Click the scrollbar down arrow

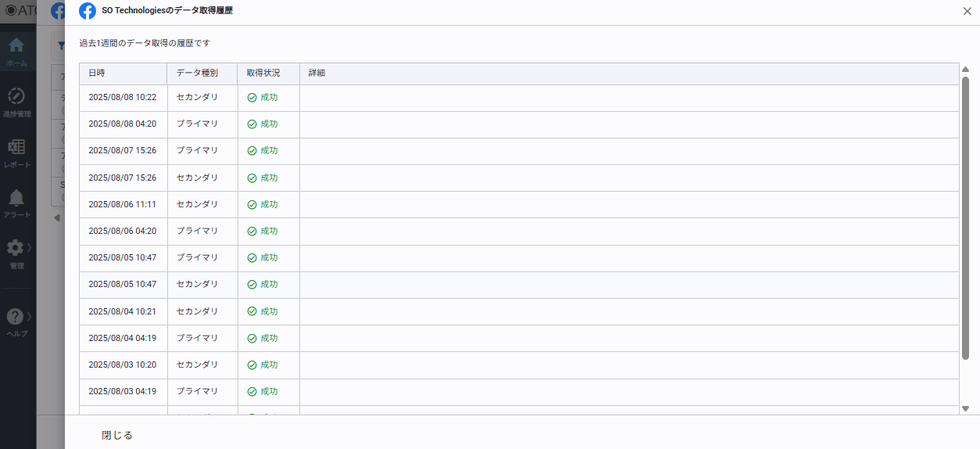point(965,408)
